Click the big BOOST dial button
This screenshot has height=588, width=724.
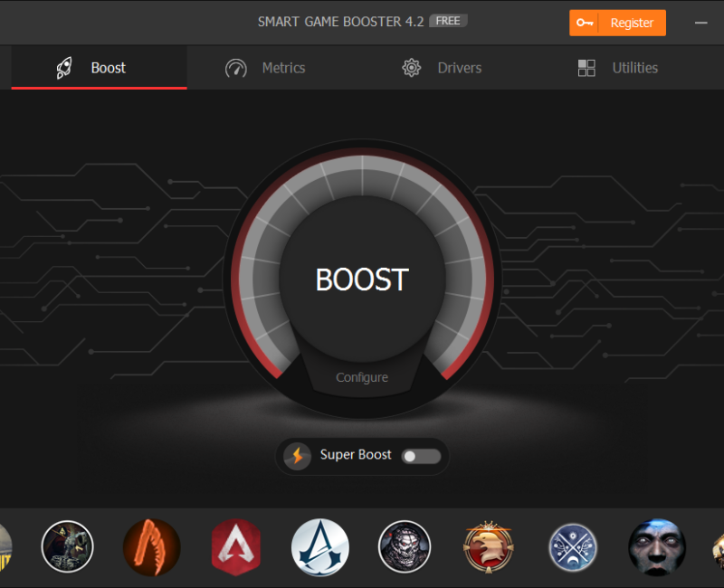click(x=362, y=279)
